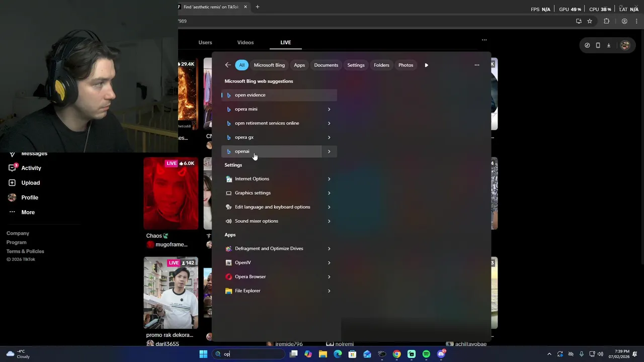Expand arrow for Sound mixer options

tap(329, 221)
